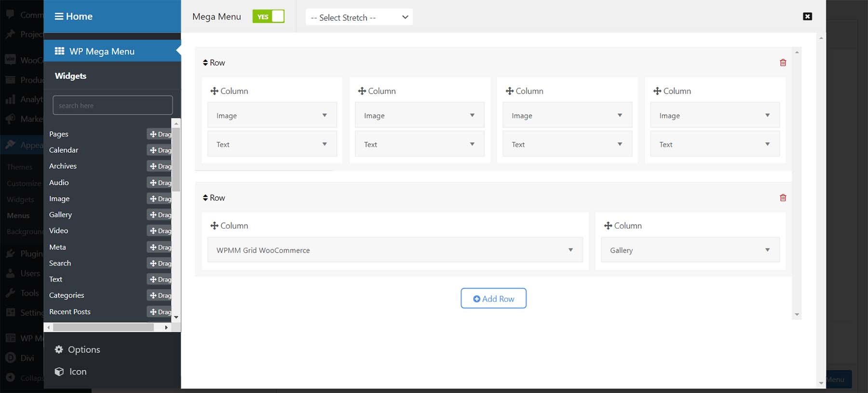868x393 pixels.
Task: Click the Widgets heading in panel
Action: pos(70,76)
